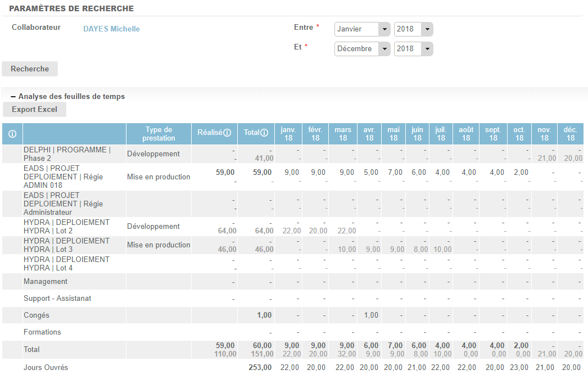Screen dimensions: 588x379
Task: Click the Type de prestation column header
Action: [159, 134]
